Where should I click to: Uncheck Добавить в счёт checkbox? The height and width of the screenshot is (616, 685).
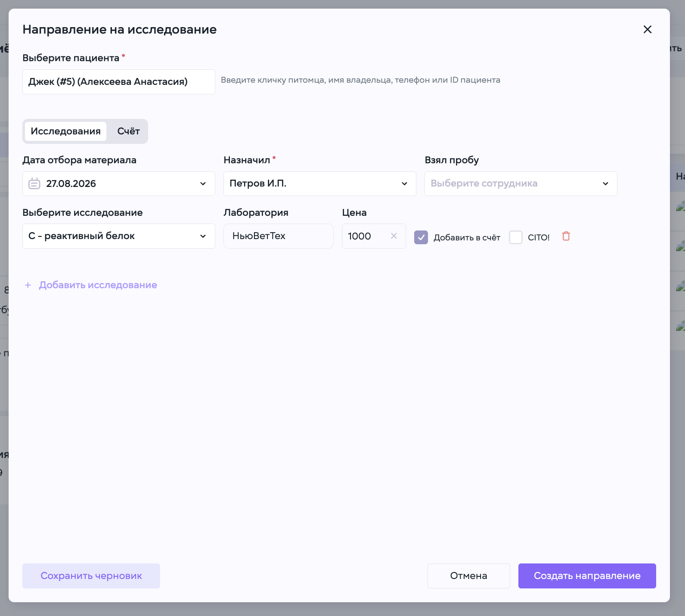(x=421, y=237)
